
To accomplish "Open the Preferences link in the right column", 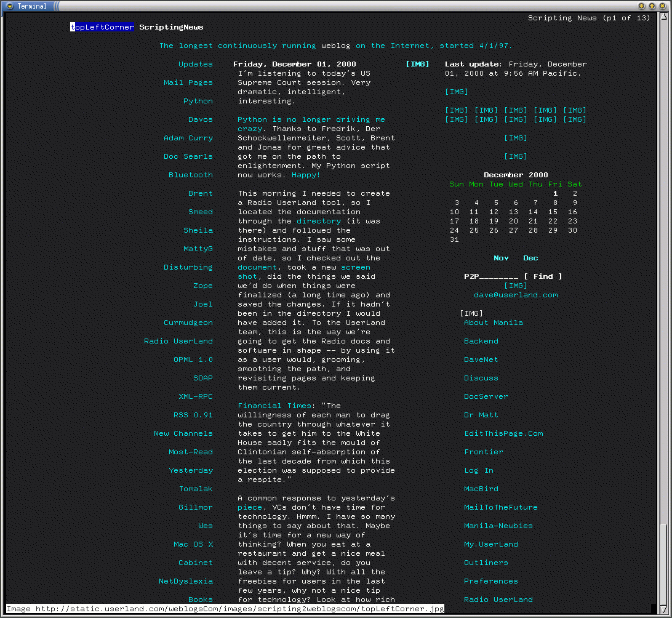I will [490, 581].
